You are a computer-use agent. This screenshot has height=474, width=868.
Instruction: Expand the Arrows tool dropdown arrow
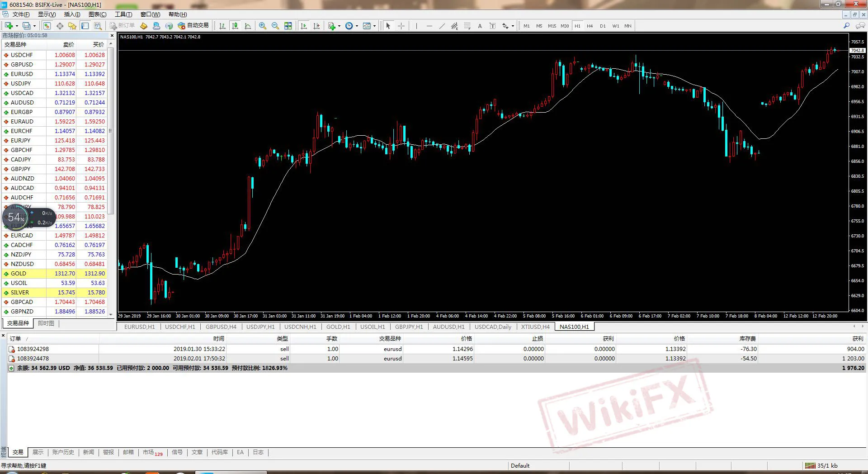[513, 26]
